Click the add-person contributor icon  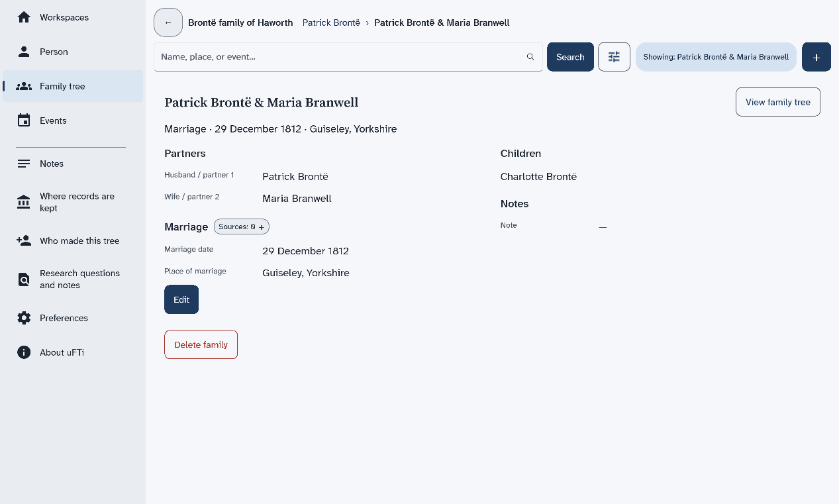click(24, 240)
